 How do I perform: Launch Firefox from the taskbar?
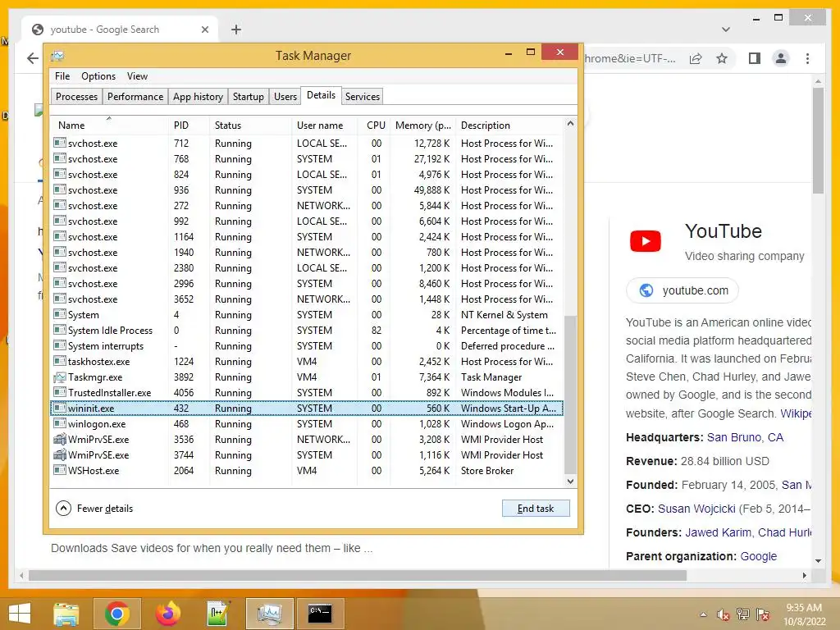tap(167, 614)
